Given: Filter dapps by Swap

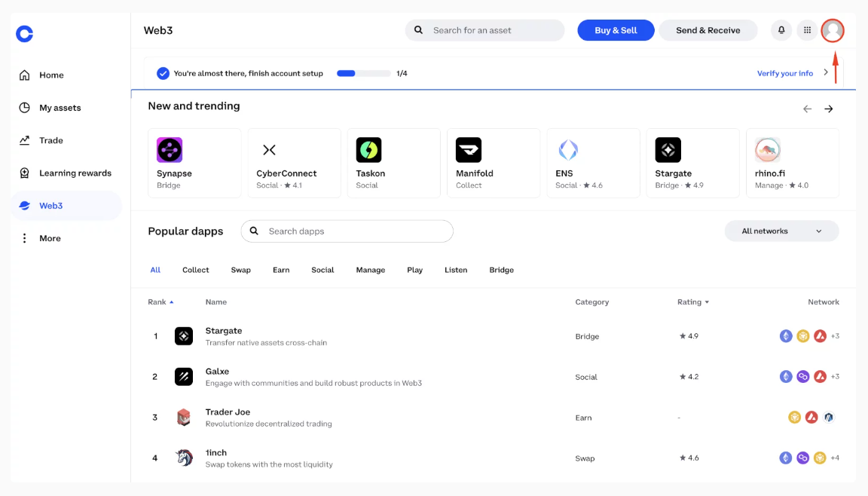Looking at the screenshot, I should (x=241, y=270).
